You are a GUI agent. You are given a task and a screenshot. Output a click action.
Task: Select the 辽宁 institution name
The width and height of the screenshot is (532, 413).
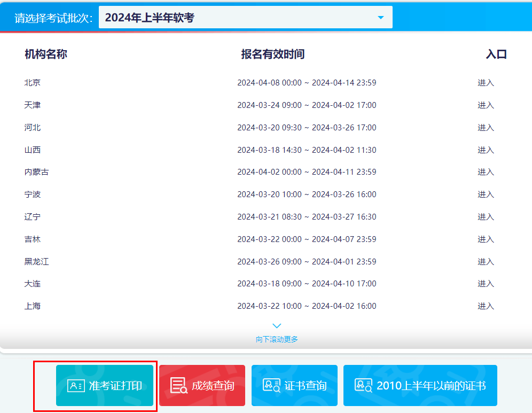point(33,217)
